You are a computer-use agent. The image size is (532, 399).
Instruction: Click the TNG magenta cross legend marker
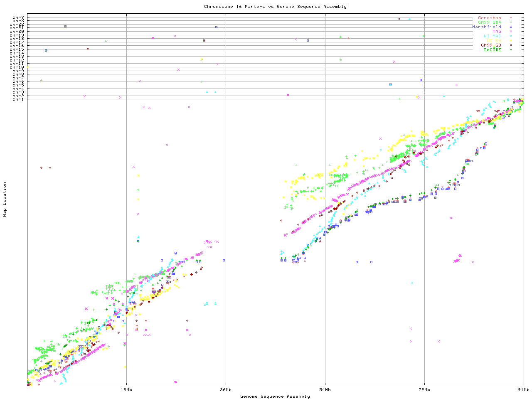(511, 32)
